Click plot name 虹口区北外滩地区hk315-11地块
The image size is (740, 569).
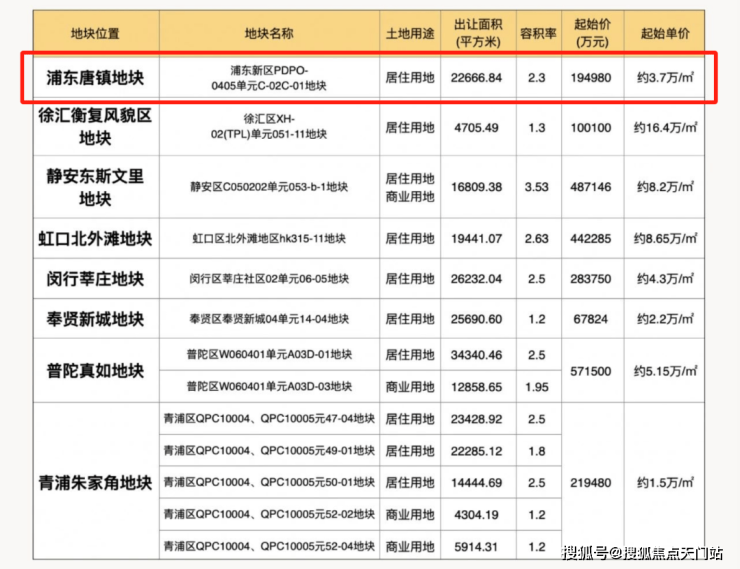point(269,239)
